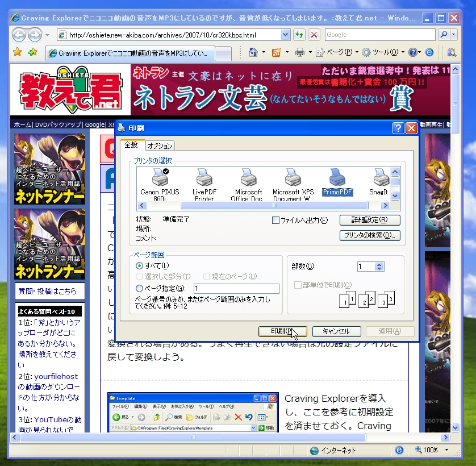Screen dimensions: 476x466
Task: Select the 全般 tab in print dialog
Action: pos(131,144)
